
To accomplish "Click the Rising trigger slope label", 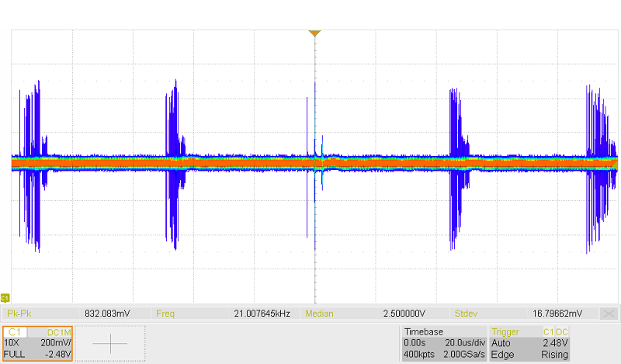I will pyautogui.click(x=554, y=354).
